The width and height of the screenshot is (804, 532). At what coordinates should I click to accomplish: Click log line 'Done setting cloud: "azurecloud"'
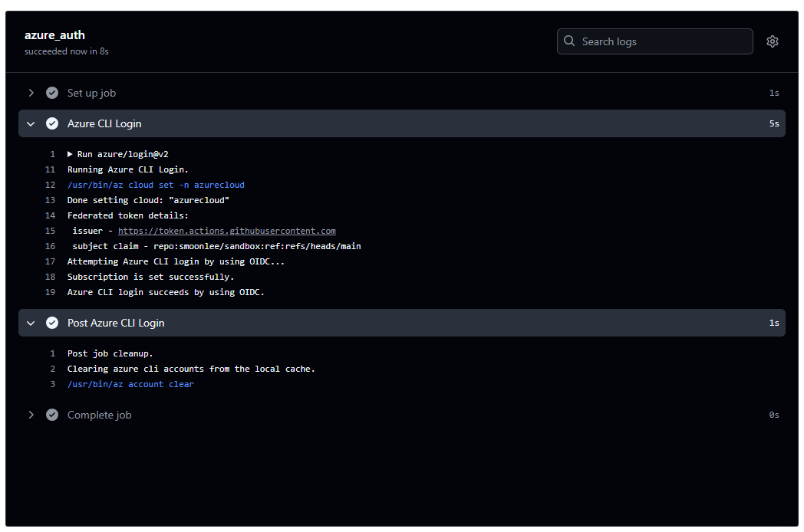click(148, 200)
